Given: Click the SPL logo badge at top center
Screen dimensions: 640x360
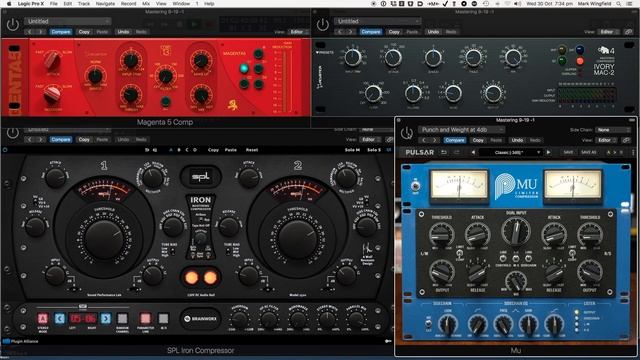Looking at the screenshot, I should (x=201, y=177).
